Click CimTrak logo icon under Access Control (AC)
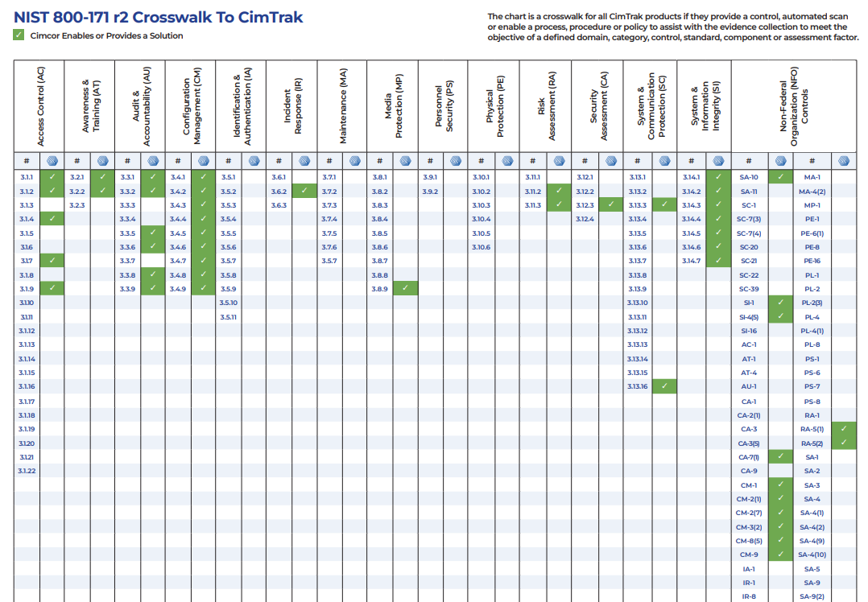The width and height of the screenshot is (868, 602). tap(52, 161)
